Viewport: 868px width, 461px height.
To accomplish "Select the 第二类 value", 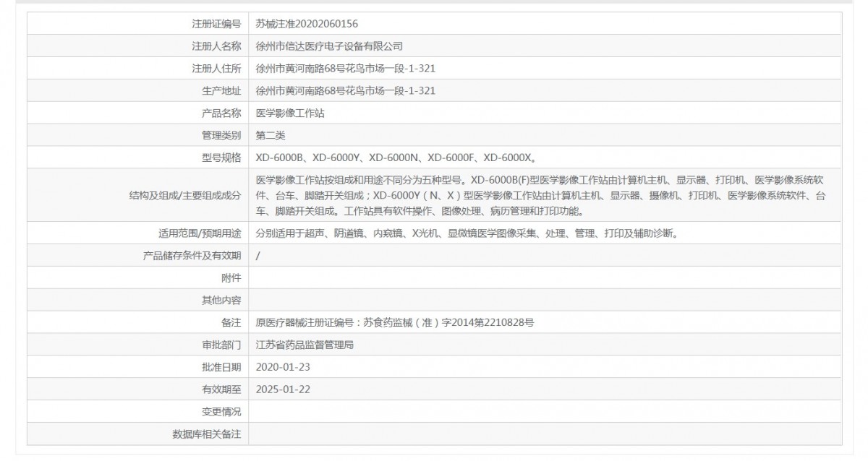I will point(271,136).
